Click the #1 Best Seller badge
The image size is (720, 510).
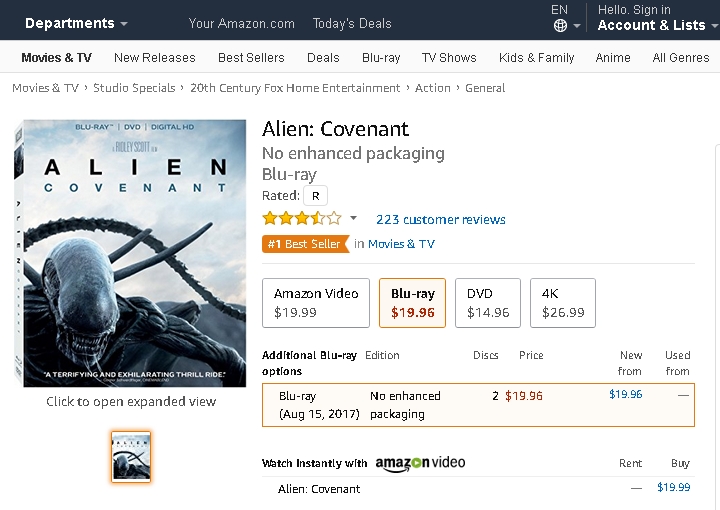[305, 244]
